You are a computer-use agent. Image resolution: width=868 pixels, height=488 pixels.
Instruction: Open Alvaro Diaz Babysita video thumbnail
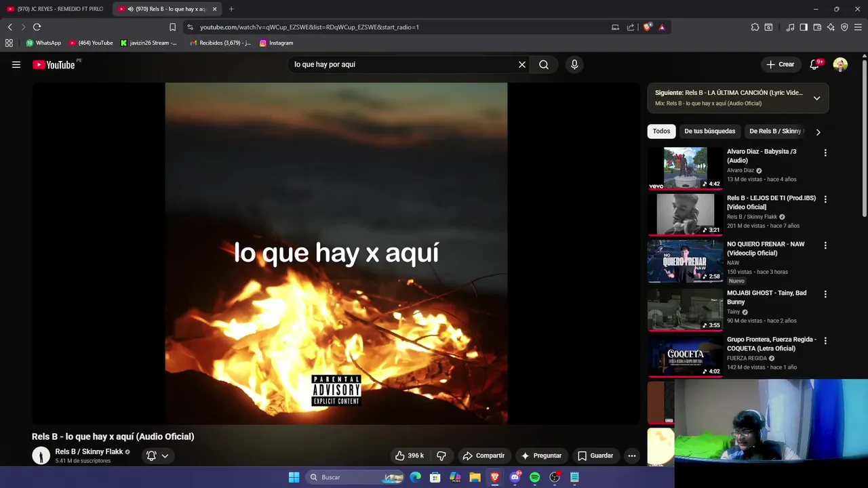[685, 168]
